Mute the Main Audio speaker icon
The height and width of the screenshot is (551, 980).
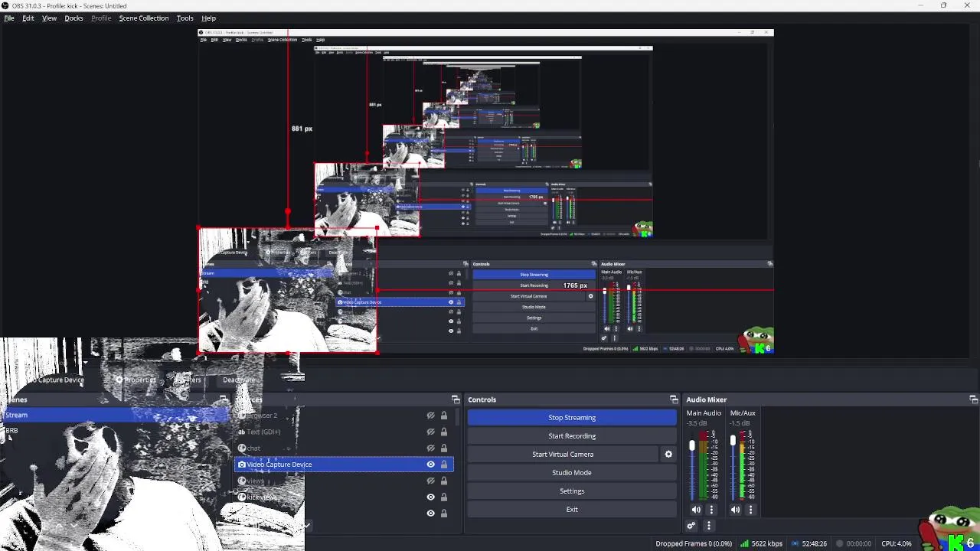tap(696, 510)
